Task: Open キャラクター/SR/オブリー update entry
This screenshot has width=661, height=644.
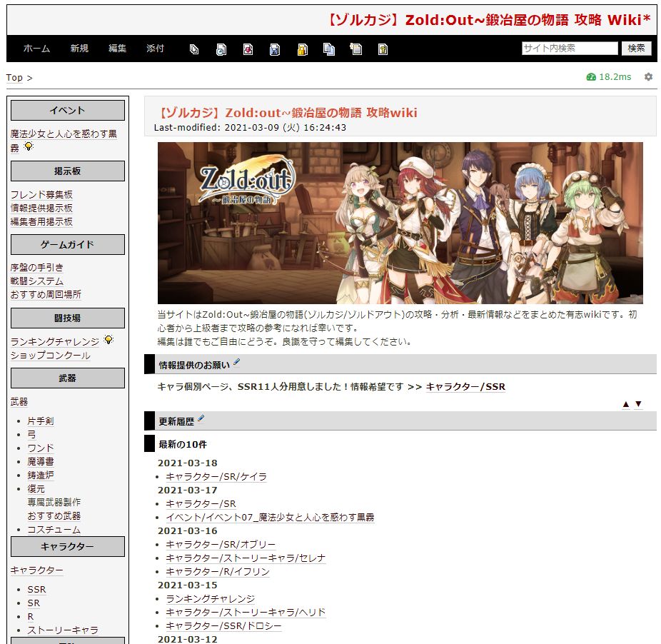Action: click(x=221, y=545)
